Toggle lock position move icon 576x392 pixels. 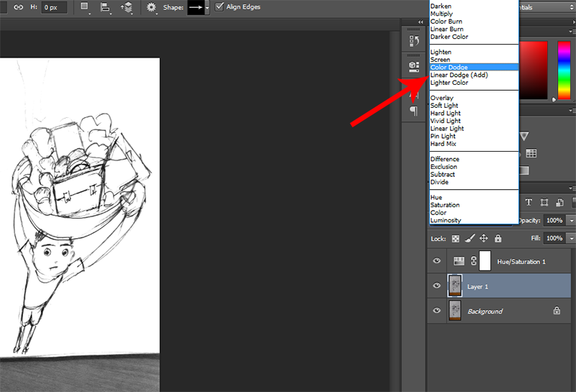point(484,238)
